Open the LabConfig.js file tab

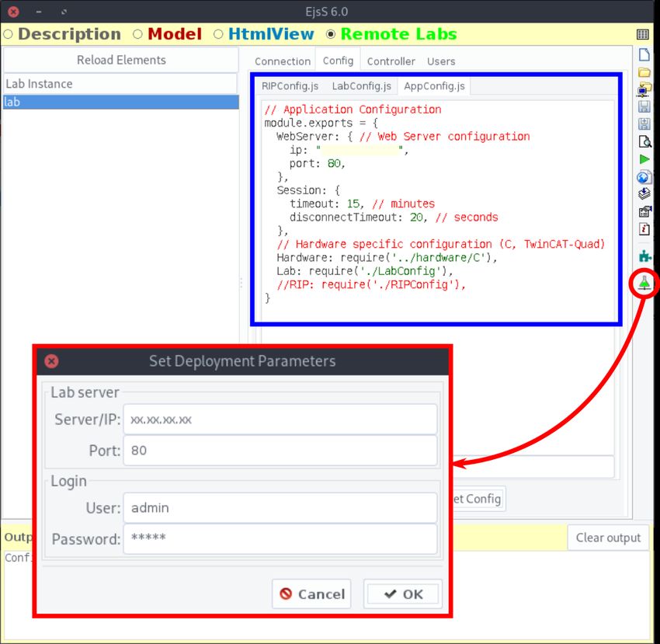click(x=361, y=86)
